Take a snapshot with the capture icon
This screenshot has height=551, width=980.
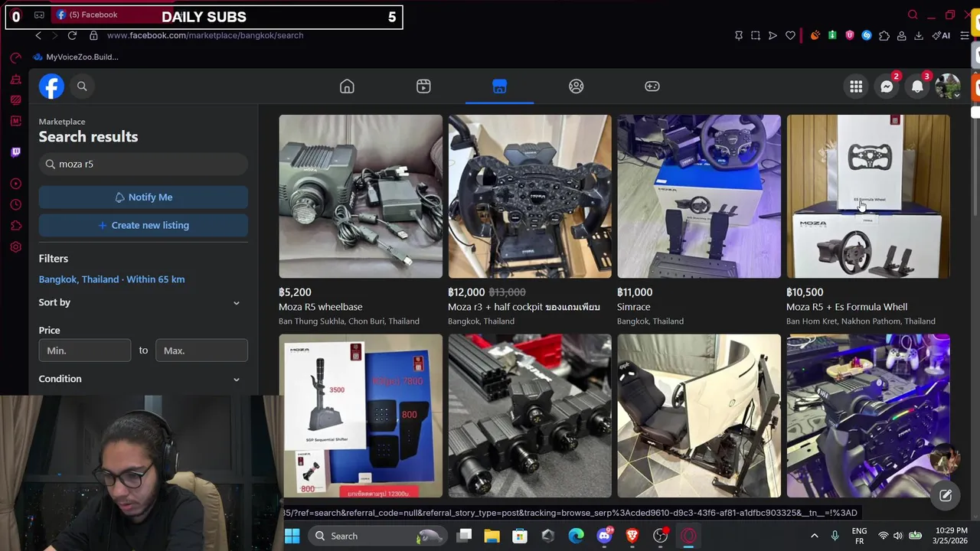[x=756, y=35]
